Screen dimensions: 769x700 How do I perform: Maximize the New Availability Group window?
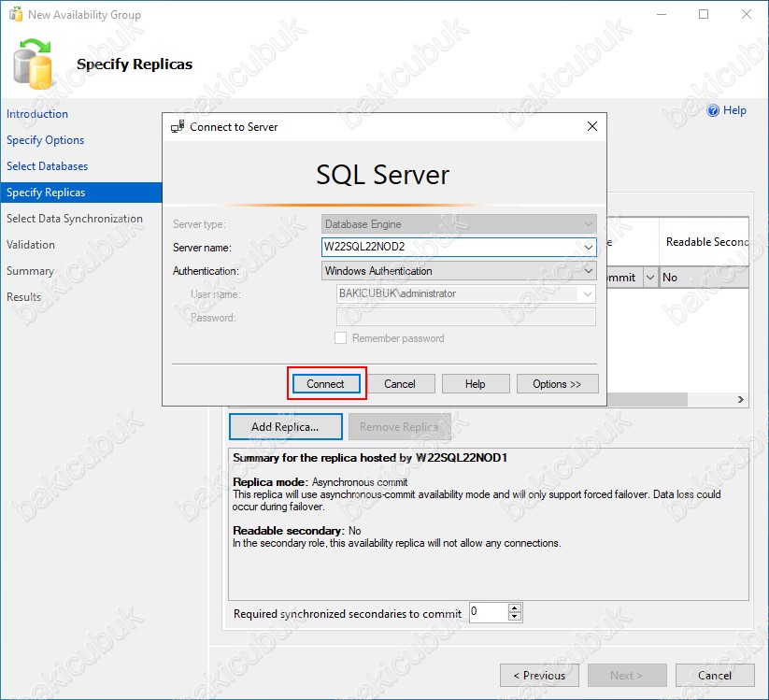pyautogui.click(x=704, y=14)
